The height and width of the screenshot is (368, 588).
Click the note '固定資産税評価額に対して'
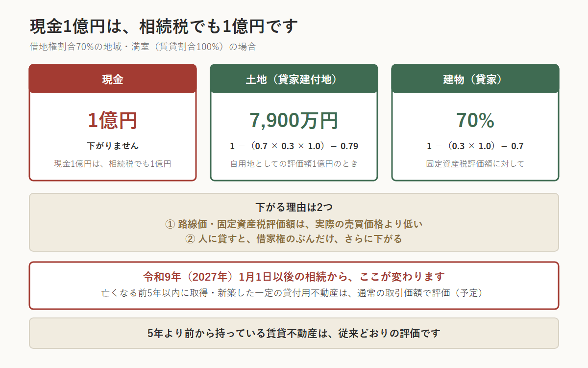pos(475,164)
